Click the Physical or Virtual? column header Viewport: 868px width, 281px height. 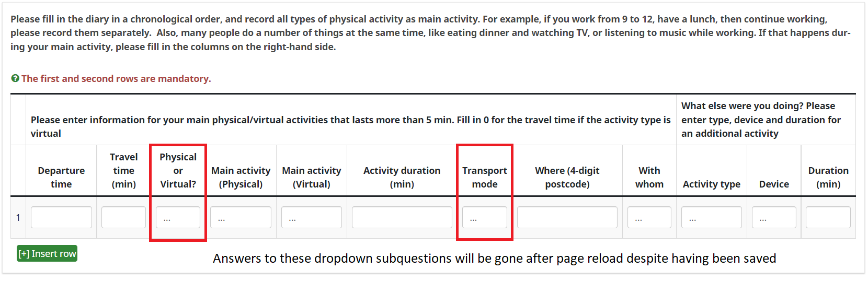click(178, 170)
